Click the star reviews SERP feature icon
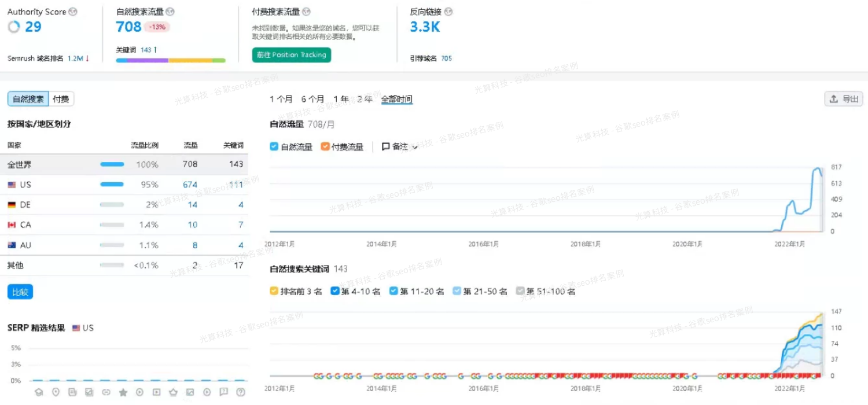 click(x=123, y=392)
